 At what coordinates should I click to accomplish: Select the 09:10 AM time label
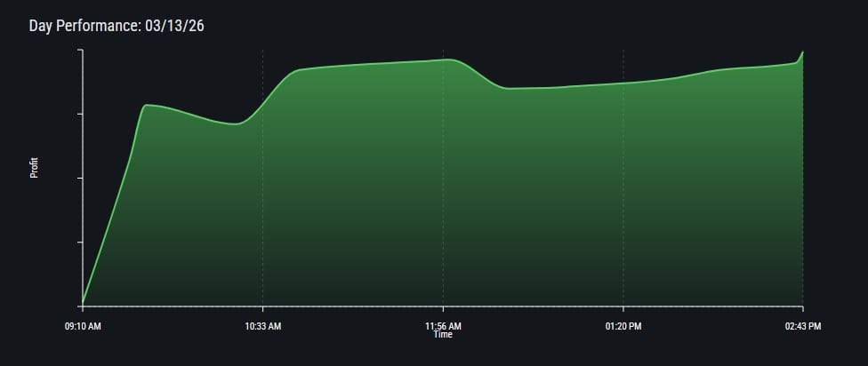[83, 326]
